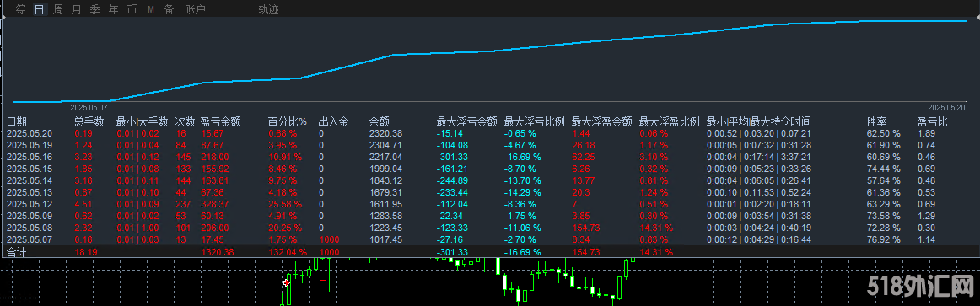Click total profit value 1320.38

(217, 252)
